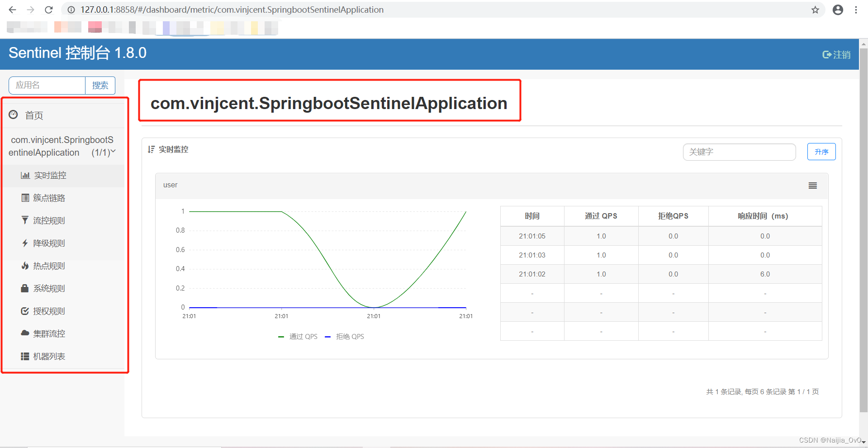The image size is (868, 448).
Task: Collapse the SpringbootSentinelApplication app chevron
Action: (x=113, y=152)
